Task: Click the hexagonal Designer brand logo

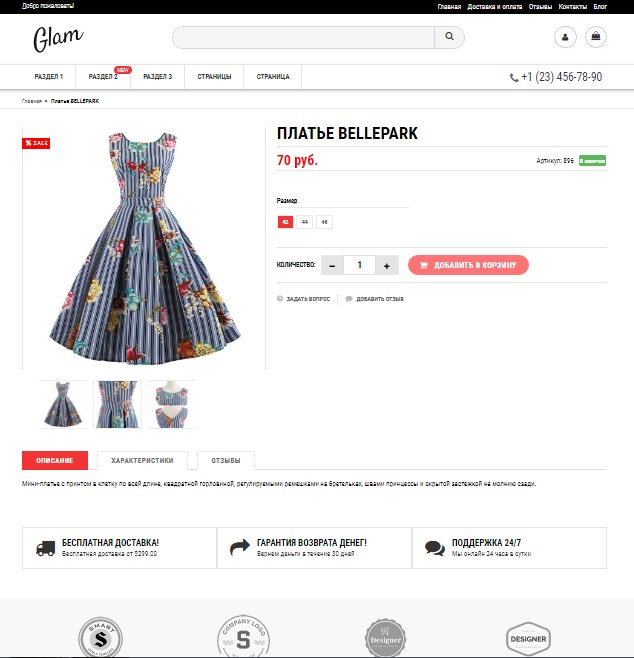Action: (528, 639)
